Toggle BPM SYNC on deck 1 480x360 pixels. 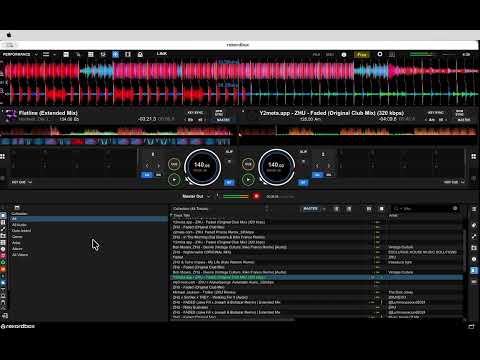(219, 113)
